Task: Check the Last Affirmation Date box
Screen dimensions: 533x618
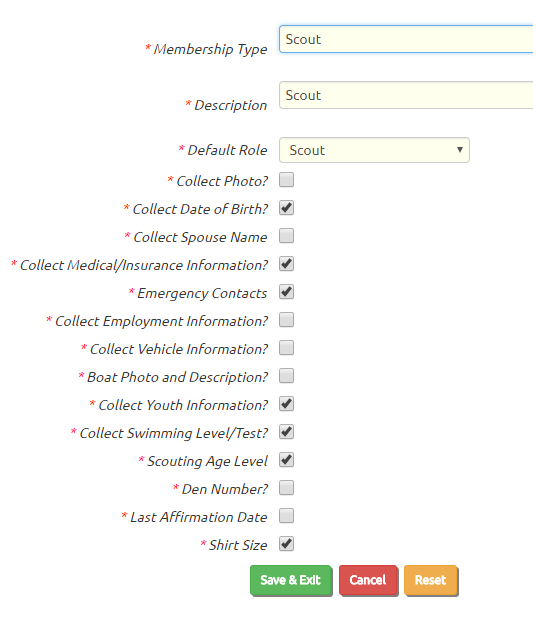Action: 286,516
